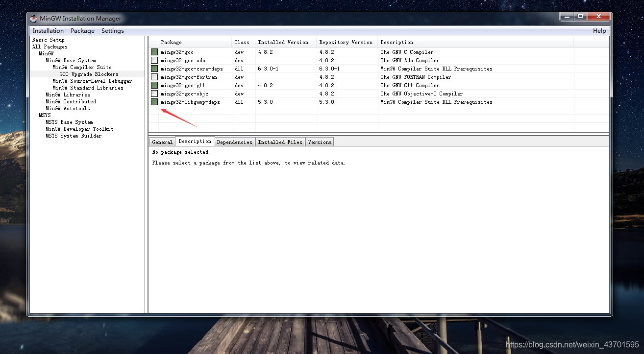The height and width of the screenshot is (354, 644).
Task: Select MinGW Contributed node
Action: coord(71,102)
